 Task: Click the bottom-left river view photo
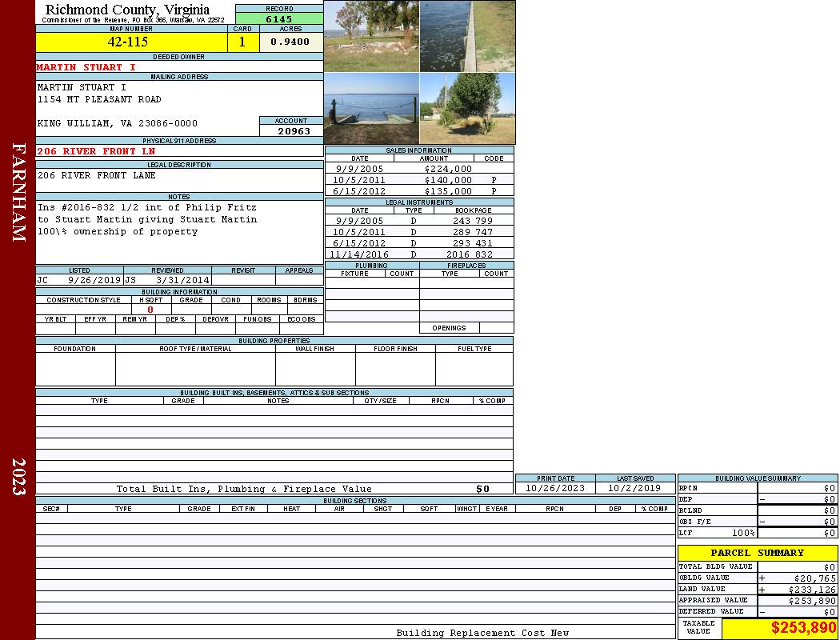tap(371, 108)
